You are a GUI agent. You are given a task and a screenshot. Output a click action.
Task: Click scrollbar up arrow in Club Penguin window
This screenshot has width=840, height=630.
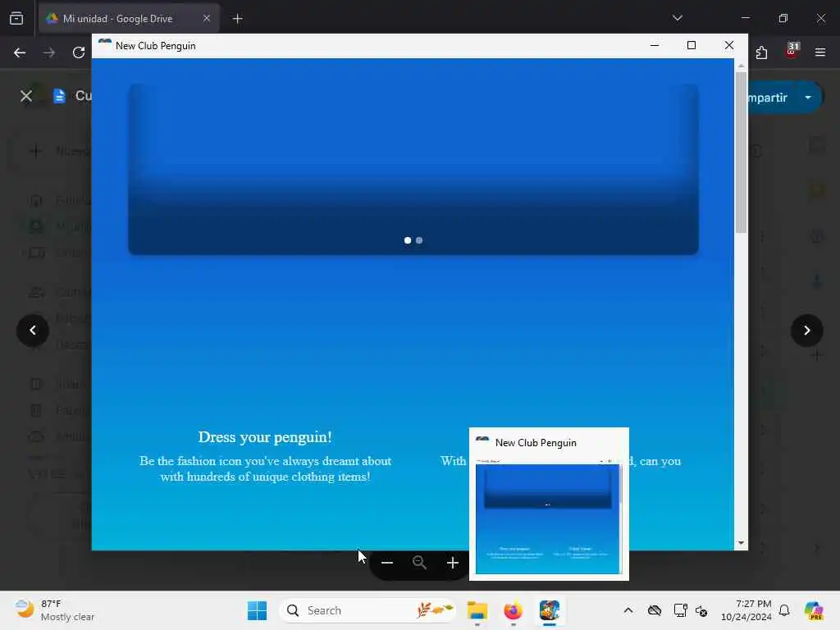click(x=741, y=66)
